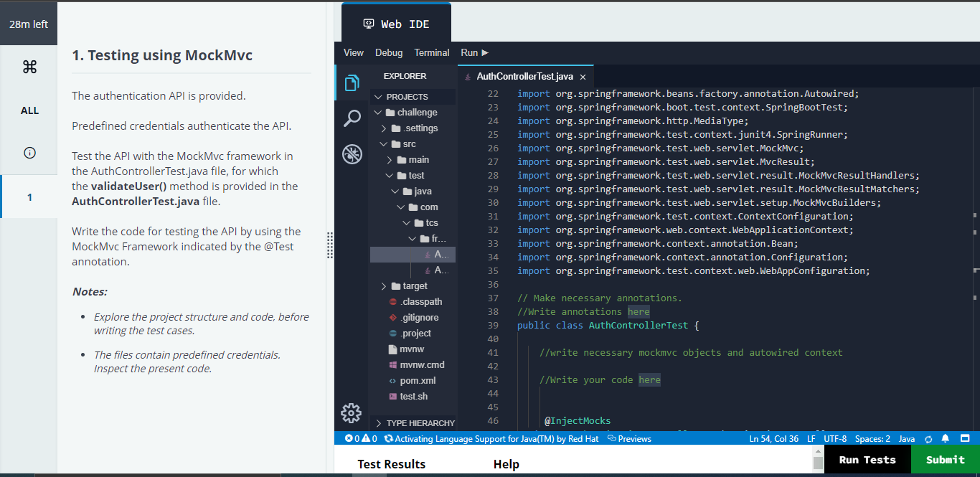
Task: Select question 1 in the left sidebar
Action: coord(29,197)
